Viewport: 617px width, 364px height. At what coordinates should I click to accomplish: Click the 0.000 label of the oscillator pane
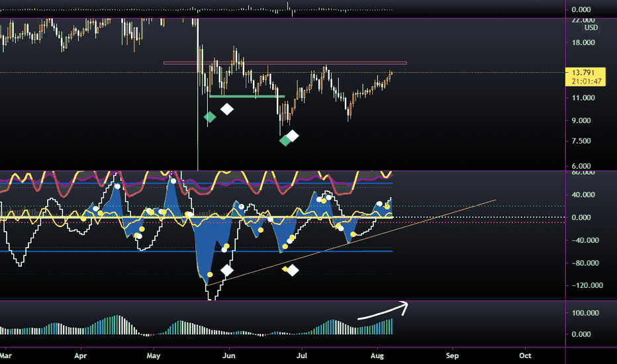click(581, 217)
